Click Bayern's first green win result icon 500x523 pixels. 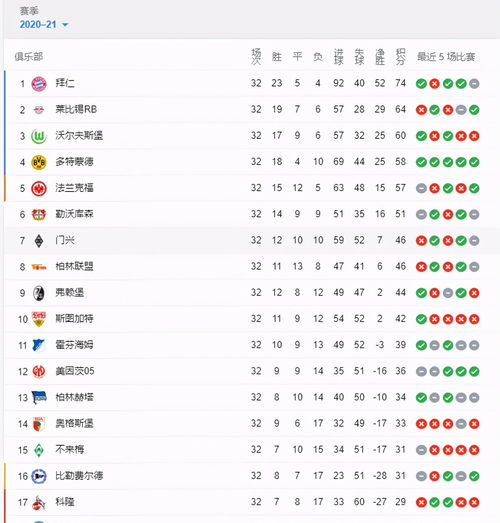pos(421,83)
